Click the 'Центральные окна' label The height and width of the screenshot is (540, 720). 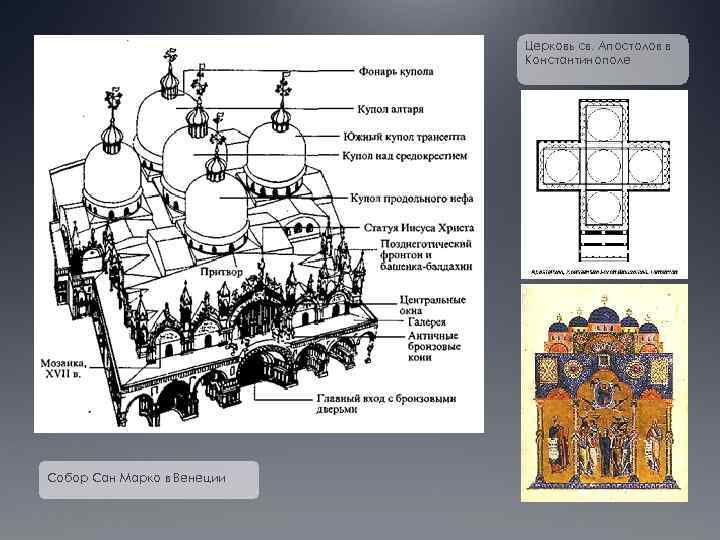point(432,305)
